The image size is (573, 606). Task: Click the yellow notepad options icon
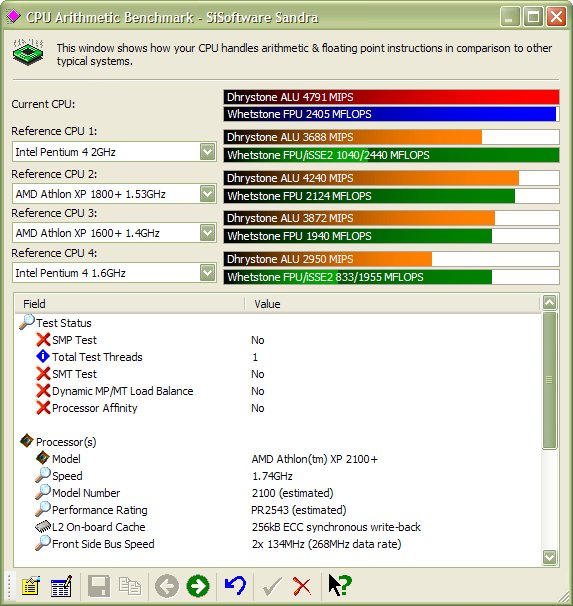(x=31, y=586)
